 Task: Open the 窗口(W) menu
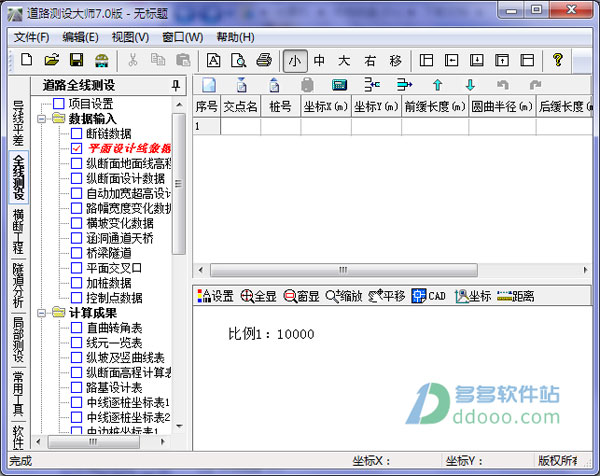(x=183, y=37)
